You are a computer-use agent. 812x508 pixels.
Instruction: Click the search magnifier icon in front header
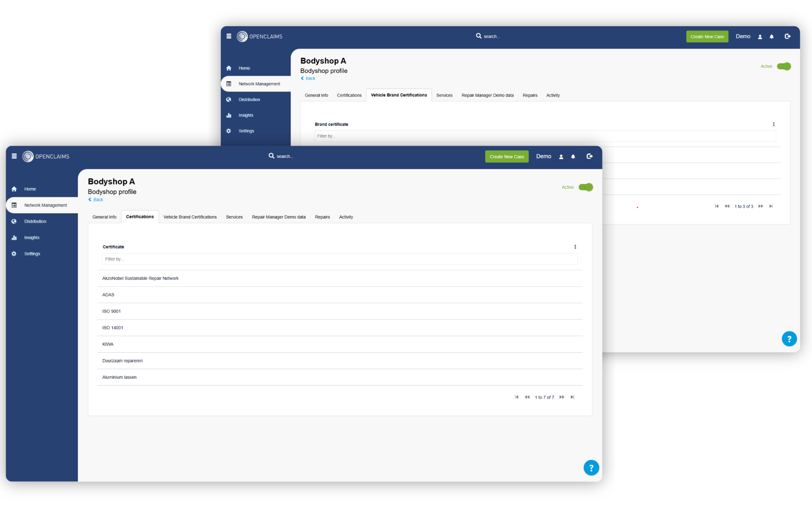[x=272, y=156]
